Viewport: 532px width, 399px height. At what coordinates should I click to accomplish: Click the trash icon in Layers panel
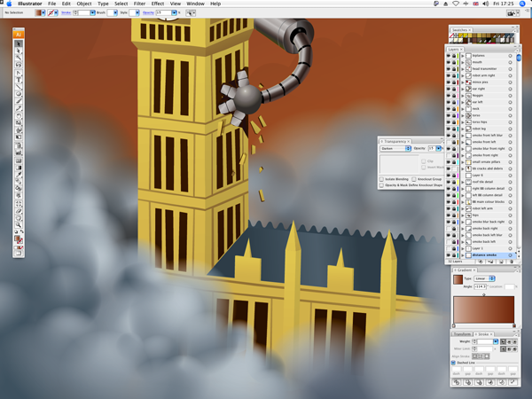512,262
